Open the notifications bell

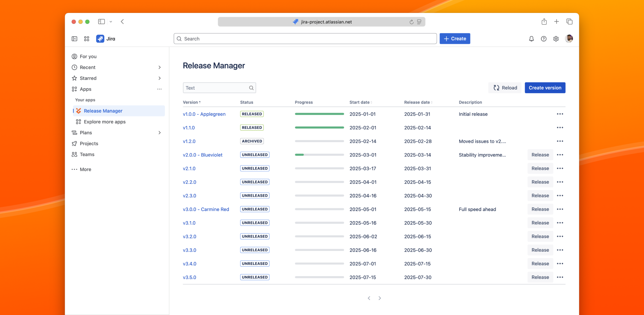click(531, 38)
